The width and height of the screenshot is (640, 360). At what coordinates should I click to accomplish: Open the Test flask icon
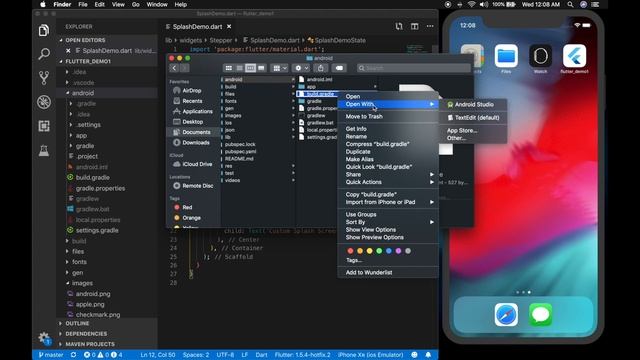click(44, 150)
